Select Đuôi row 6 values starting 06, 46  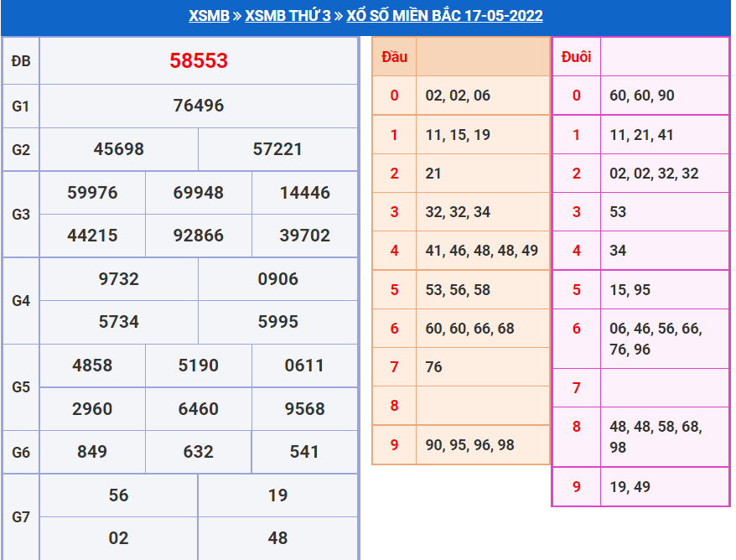656,339
